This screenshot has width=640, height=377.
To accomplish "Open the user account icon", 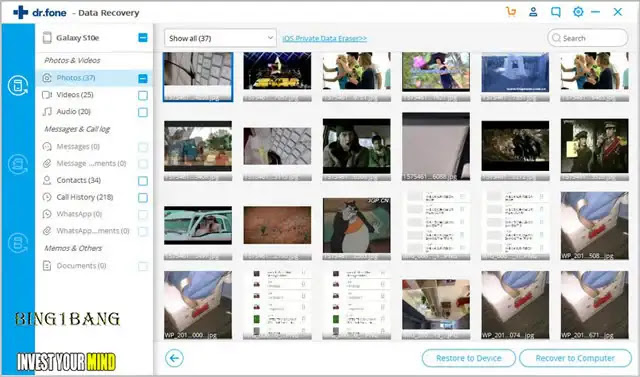I will coord(533,12).
